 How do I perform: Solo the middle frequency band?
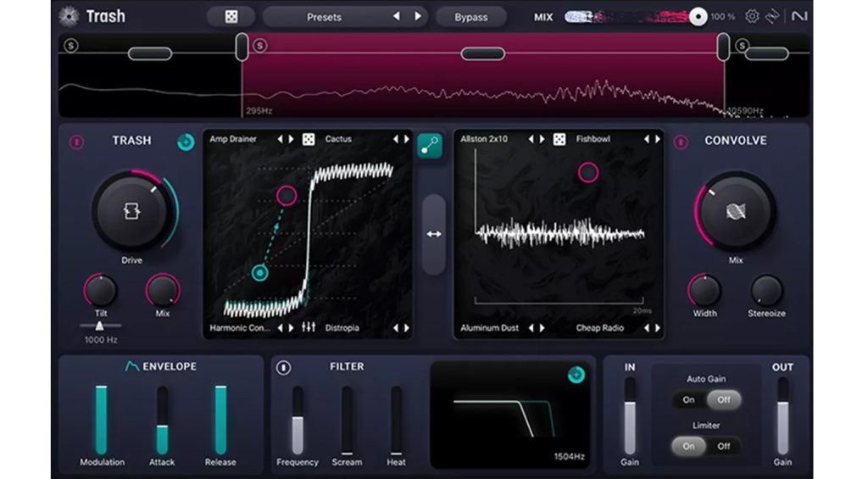[x=259, y=46]
